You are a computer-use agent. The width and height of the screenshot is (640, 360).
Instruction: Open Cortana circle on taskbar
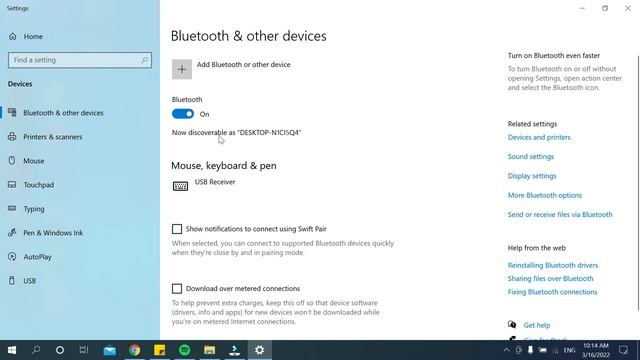click(60, 350)
